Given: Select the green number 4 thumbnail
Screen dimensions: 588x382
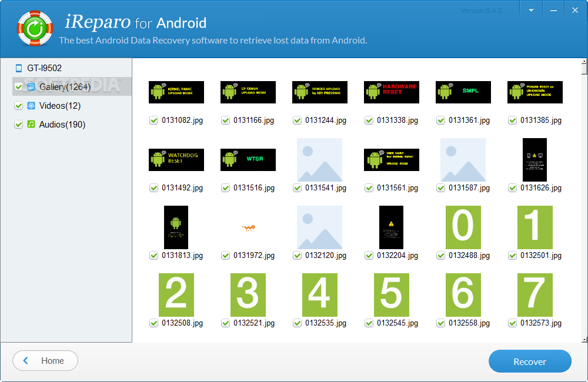Looking at the screenshot, I should (320, 294).
